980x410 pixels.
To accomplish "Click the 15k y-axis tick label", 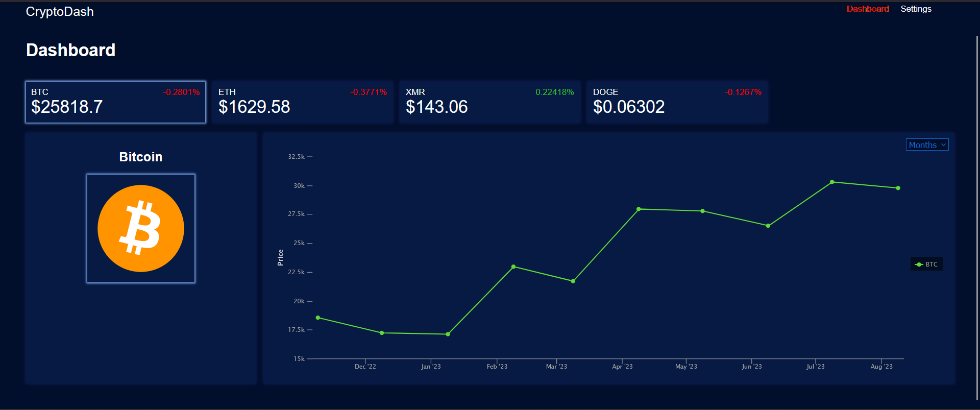I will [x=299, y=359].
